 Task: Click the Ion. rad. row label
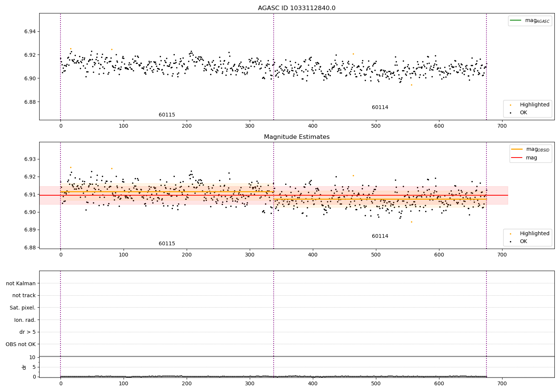click(25, 320)
